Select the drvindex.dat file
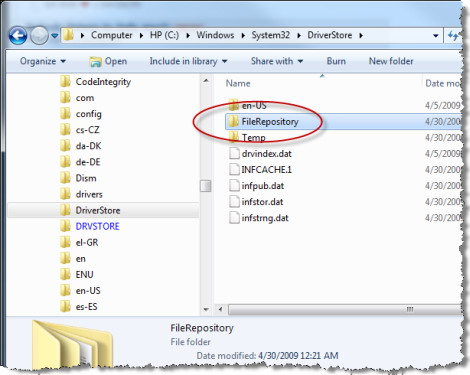 point(260,154)
